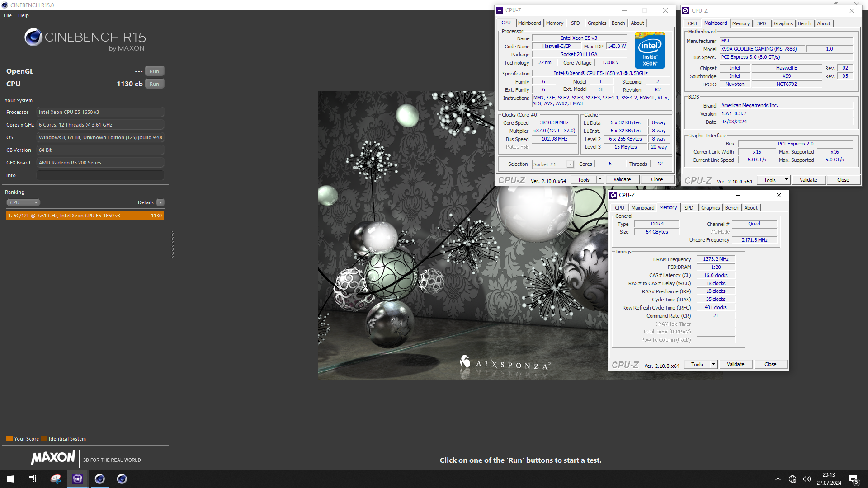Screen dimensions: 868x488
Task: Open Tools dropdown arrow in Memory window
Action: (x=713, y=364)
